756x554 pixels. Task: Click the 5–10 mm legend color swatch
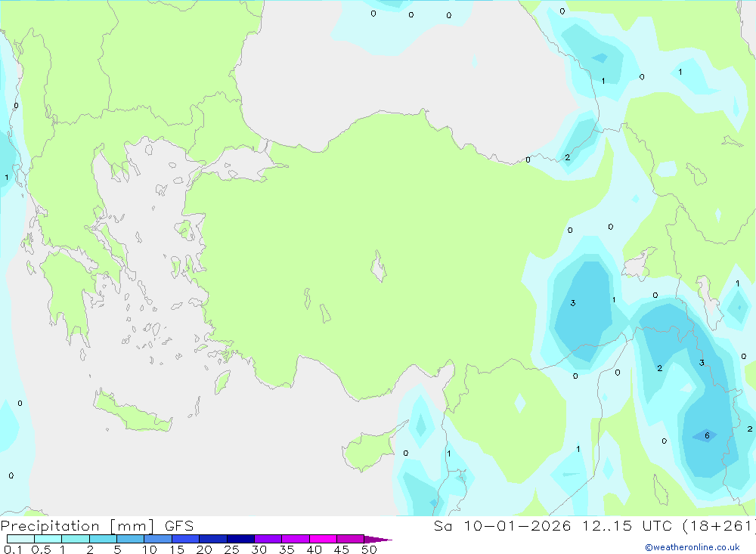point(131,539)
